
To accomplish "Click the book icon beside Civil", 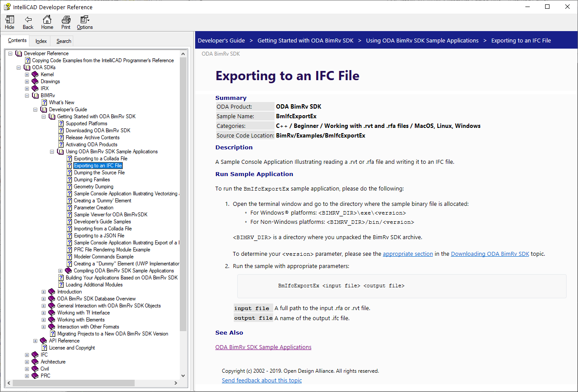I will click(36, 369).
